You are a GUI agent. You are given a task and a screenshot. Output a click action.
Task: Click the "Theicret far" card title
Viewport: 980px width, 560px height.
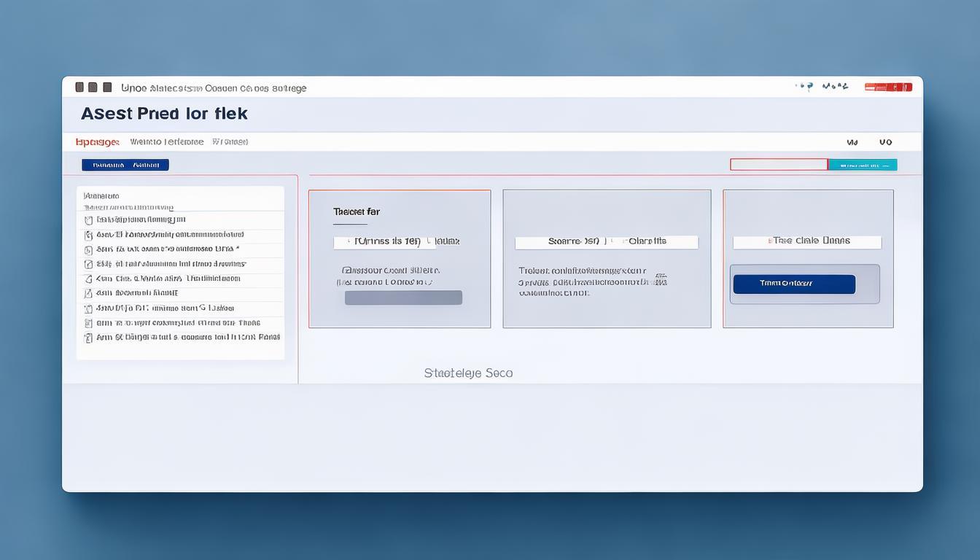pos(357,211)
